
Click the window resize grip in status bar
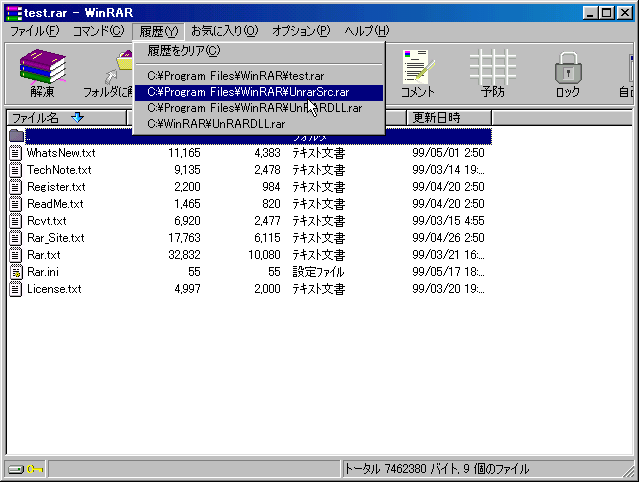[x=628, y=471]
